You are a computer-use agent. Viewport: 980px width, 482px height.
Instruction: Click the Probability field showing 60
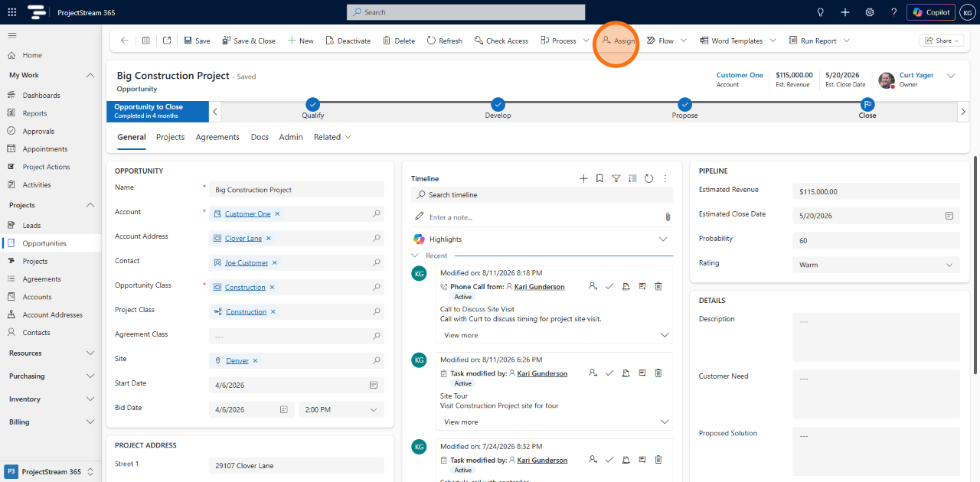tap(876, 240)
